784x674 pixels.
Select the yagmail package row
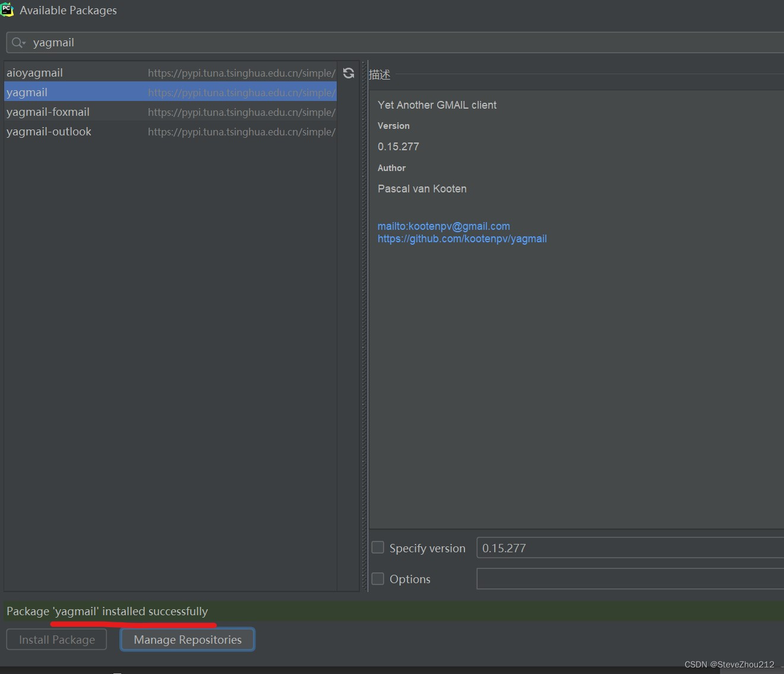[x=170, y=92]
